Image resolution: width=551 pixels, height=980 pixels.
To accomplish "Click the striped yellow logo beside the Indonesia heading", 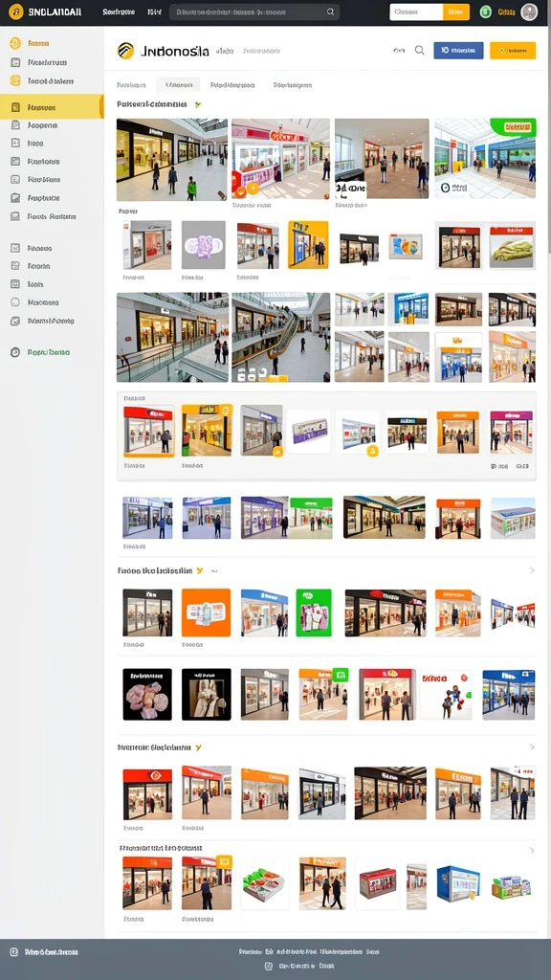I will [125, 51].
